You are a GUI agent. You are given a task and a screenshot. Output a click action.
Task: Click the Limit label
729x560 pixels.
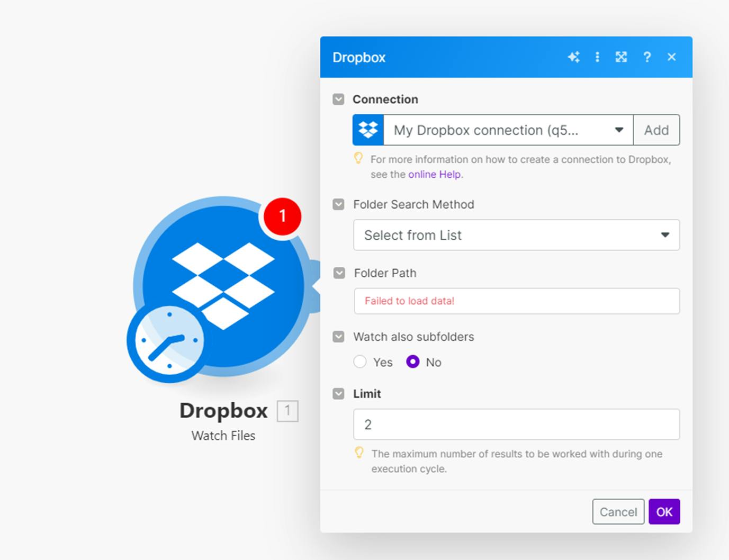(x=367, y=394)
